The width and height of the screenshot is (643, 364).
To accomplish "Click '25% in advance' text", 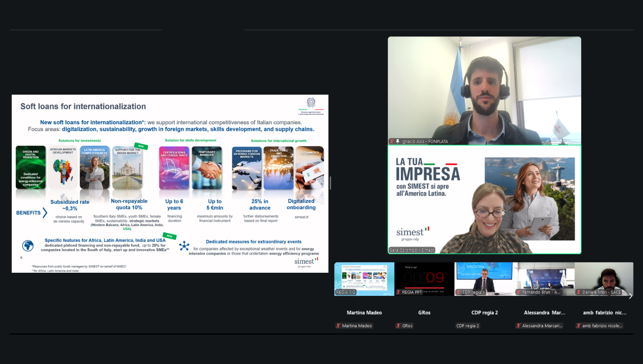I will [260, 205].
